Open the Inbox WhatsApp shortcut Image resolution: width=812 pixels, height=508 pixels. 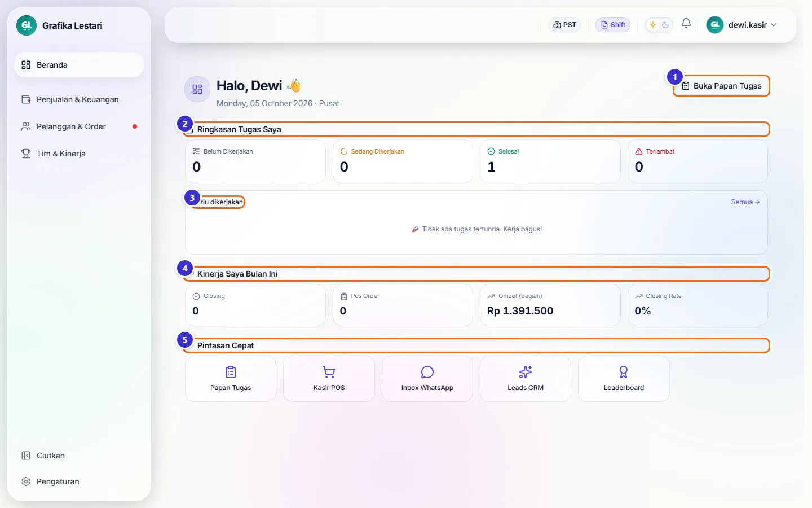(x=427, y=379)
